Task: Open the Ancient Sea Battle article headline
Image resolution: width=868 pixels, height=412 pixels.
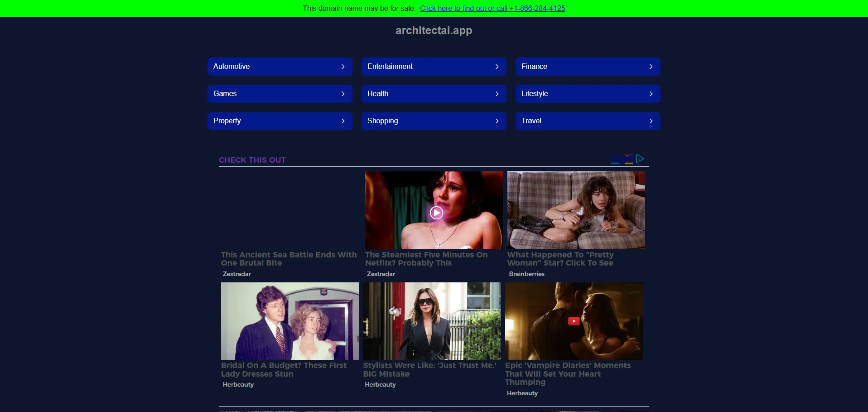Action: point(289,259)
